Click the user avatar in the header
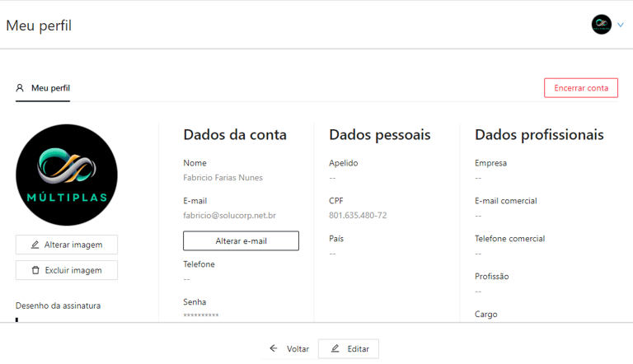633x364 pixels. pos(602,25)
